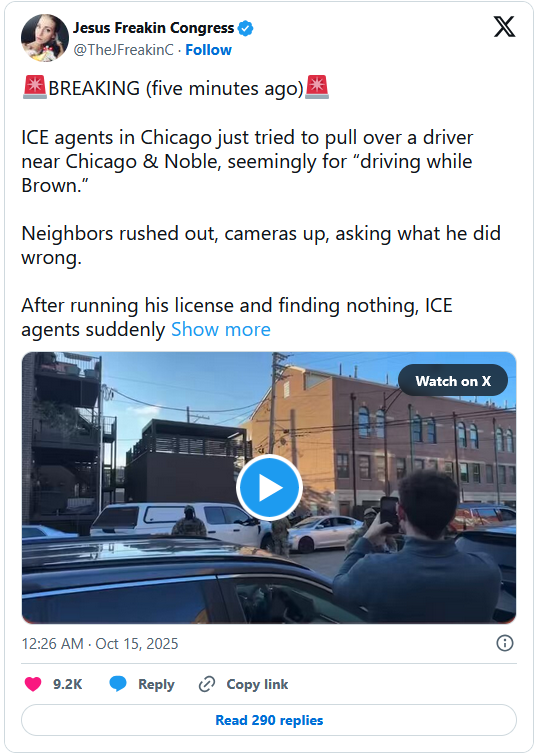Click the X logo icon
534x754 pixels.
[504, 27]
